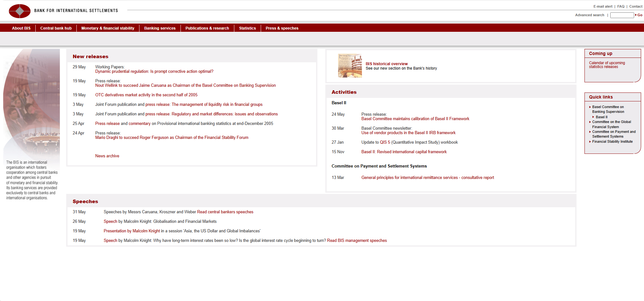
Task: Click the 'Quick links' box heading
Action: (601, 97)
